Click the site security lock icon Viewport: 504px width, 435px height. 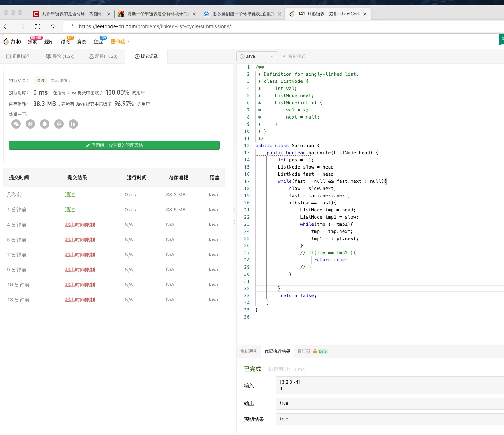[71, 26]
